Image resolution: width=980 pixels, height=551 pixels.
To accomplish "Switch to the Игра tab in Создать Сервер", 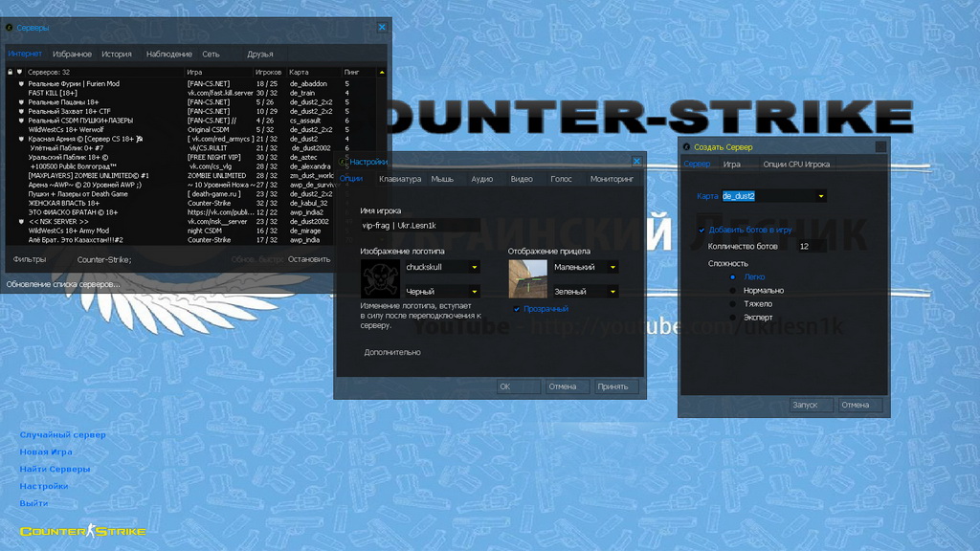I will 732,165.
